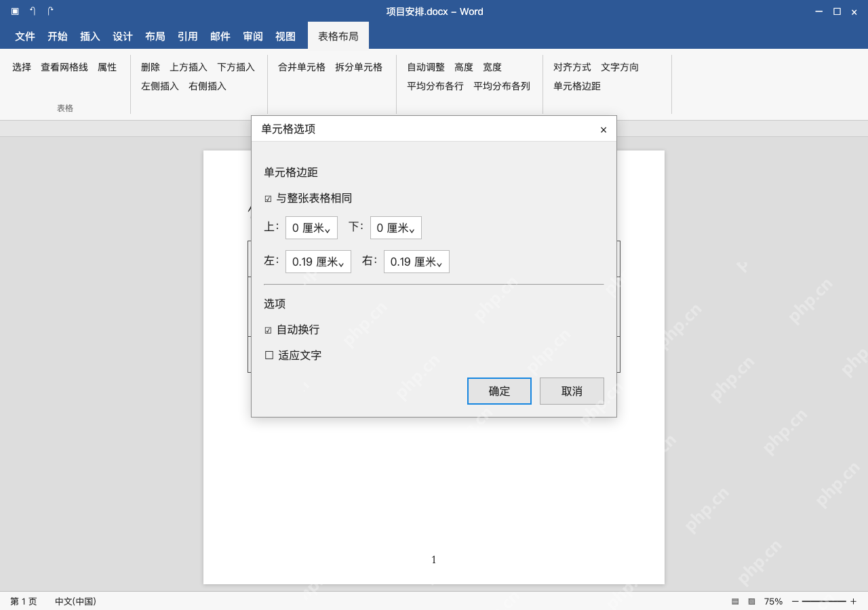Click the zoom slider in status bar
This screenshot has width=868, height=610.
click(x=824, y=601)
